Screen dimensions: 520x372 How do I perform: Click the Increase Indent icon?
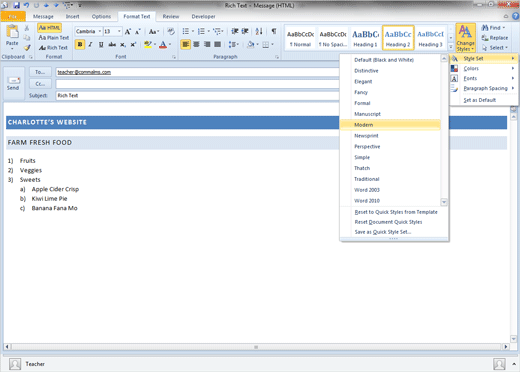tap(245, 31)
